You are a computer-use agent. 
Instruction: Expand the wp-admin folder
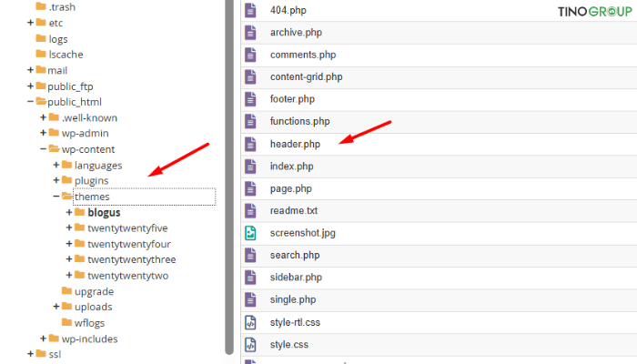click(43, 133)
